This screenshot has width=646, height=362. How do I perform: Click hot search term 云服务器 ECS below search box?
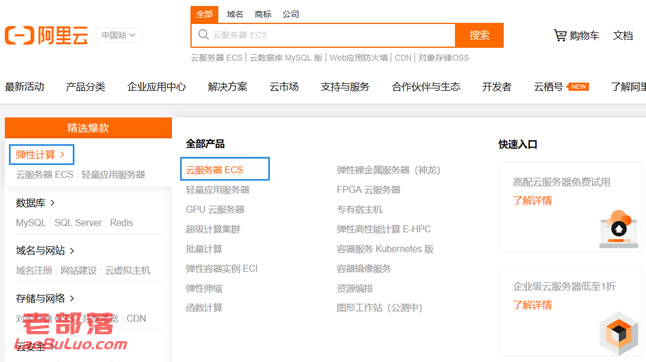217,58
